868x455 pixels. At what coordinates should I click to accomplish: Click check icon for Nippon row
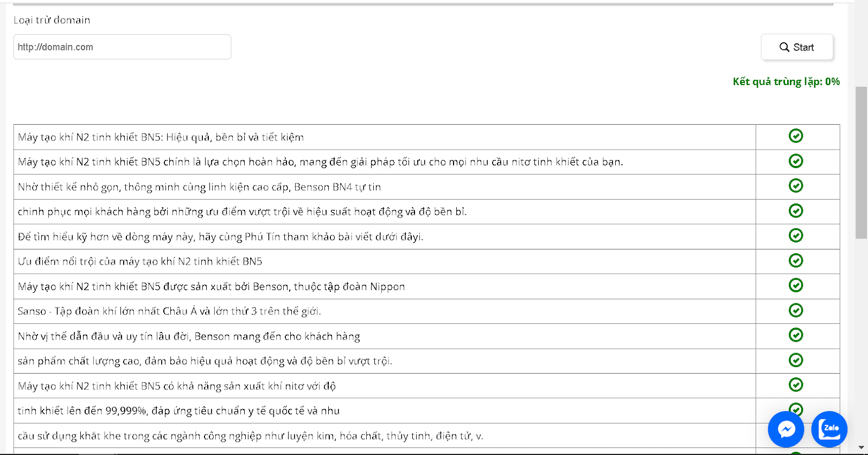pos(795,285)
